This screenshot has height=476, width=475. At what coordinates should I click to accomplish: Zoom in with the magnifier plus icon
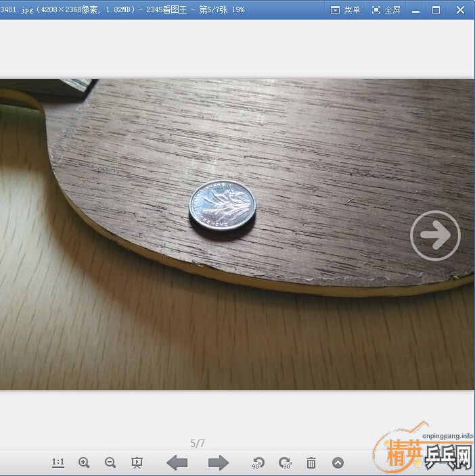click(84, 462)
